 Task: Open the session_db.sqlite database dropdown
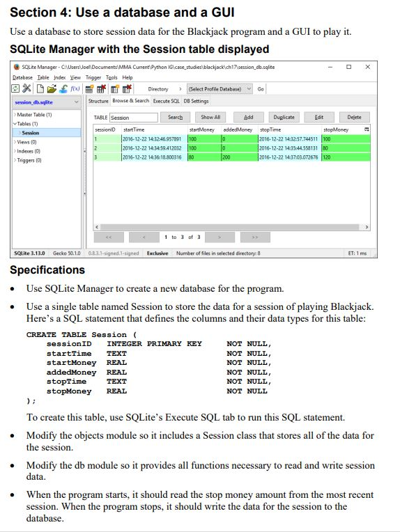click(x=47, y=102)
